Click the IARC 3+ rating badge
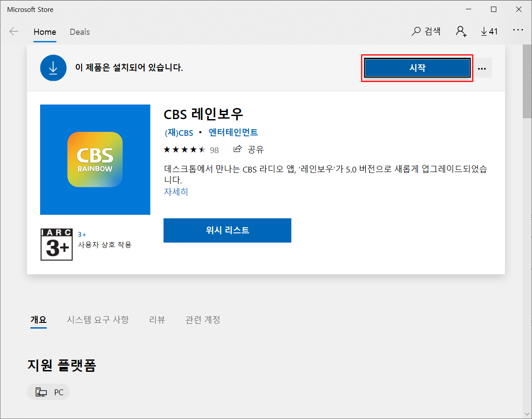This screenshot has width=532, height=419. [56, 244]
